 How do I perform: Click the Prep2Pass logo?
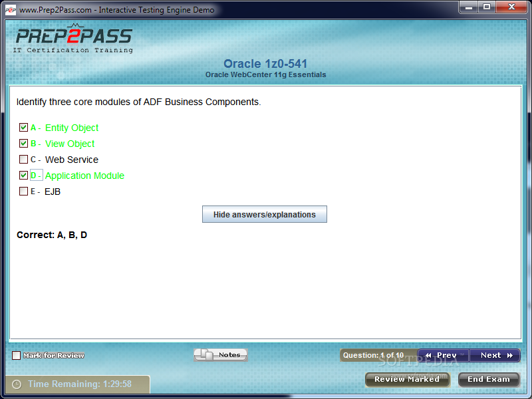click(x=74, y=38)
